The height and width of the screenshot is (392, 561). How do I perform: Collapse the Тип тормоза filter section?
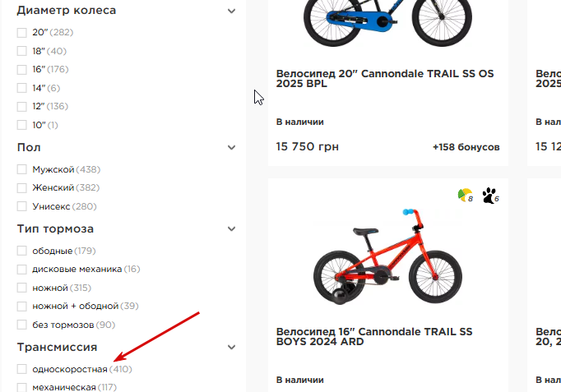pyautogui.click(x=232, y=229)
